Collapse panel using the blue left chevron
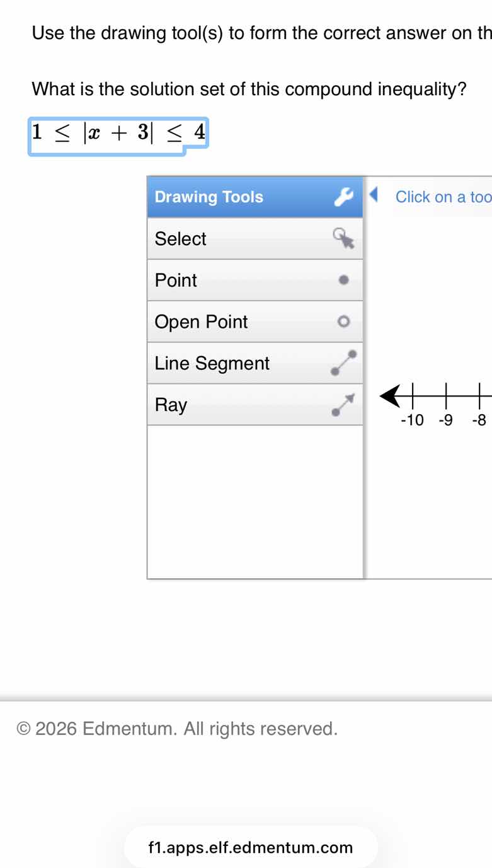492x868 pixels. [x=374, y=195]
